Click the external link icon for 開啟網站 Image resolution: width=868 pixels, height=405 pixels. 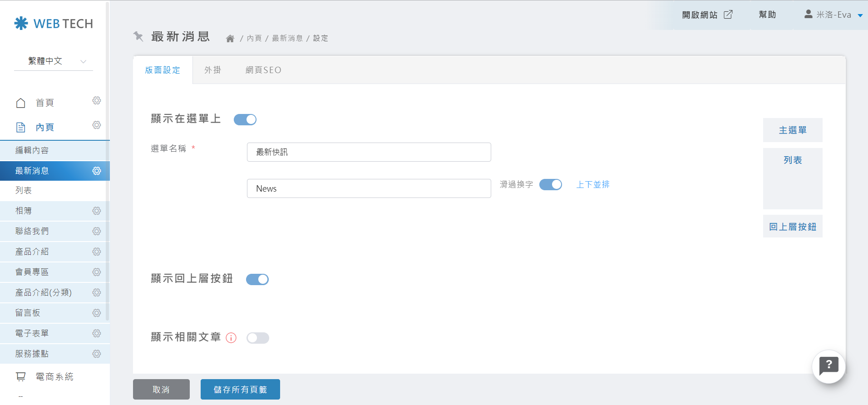click(728, 15)
